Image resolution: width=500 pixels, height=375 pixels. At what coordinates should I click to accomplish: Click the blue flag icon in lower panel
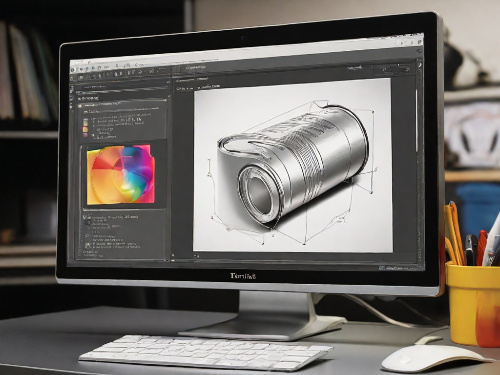pos(87,236)
